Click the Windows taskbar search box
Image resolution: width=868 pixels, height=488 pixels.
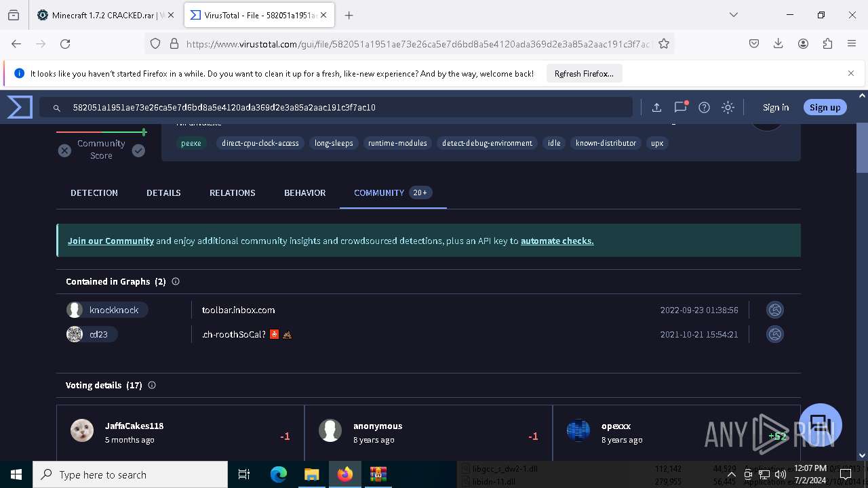[130, 474]
